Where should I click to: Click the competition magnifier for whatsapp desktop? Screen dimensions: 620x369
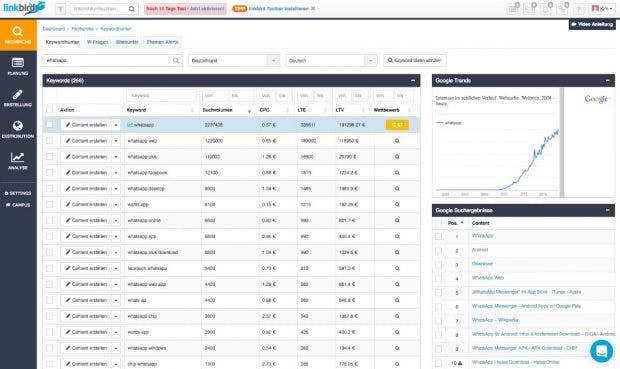(x=397, y=189)
